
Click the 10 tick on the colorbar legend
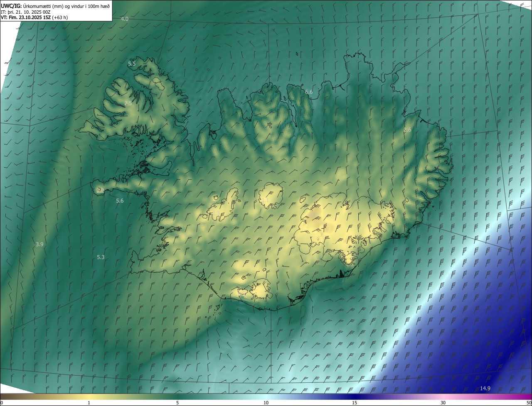coord(266,403)
